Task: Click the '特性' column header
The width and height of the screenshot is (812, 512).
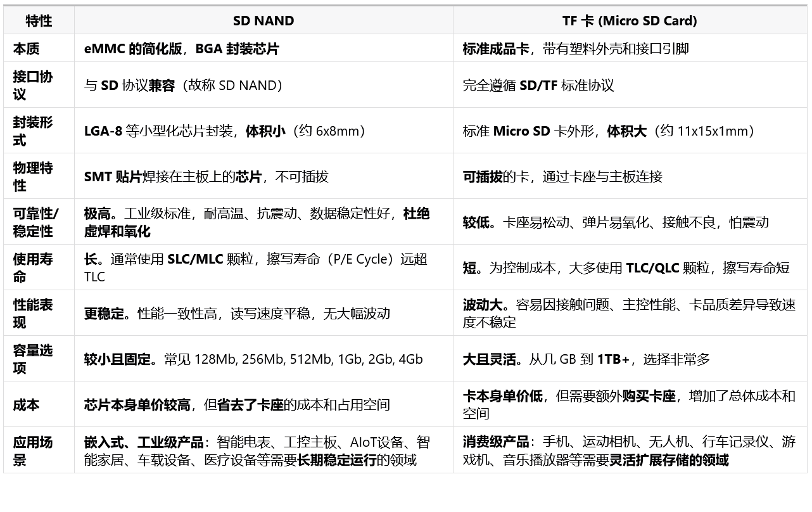Action: tap(39, 20)
